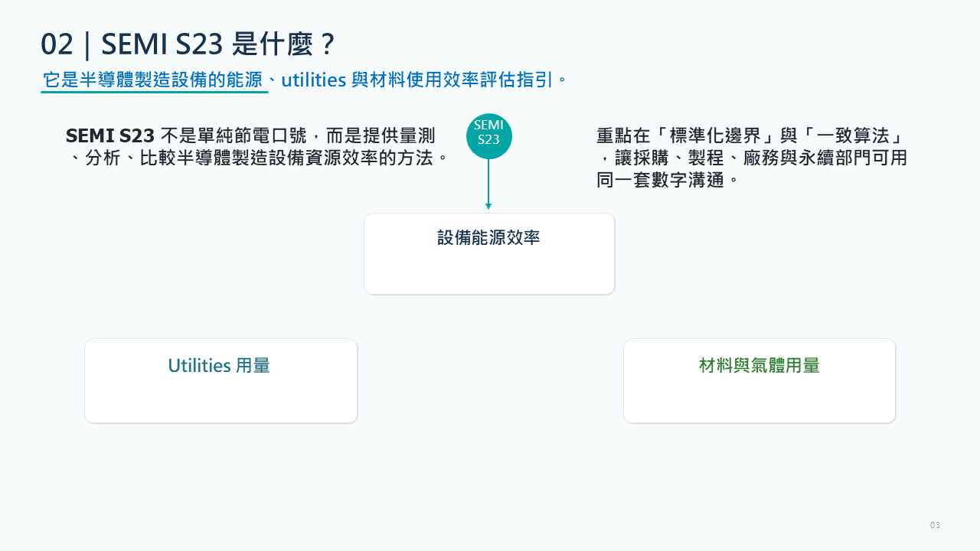Click blank space inside Utilities 用量 card
The height and width of the screenshot is (551, 980).
pos(220,399)
